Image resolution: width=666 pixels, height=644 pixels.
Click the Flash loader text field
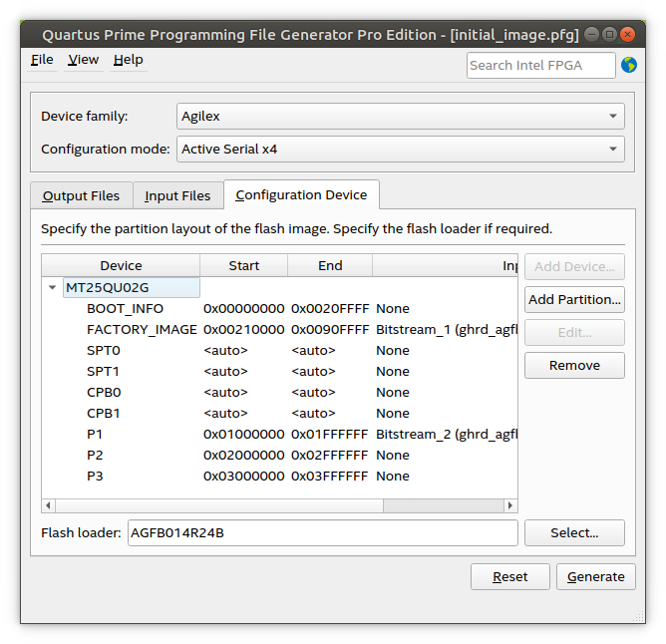[x=321, y=533]
